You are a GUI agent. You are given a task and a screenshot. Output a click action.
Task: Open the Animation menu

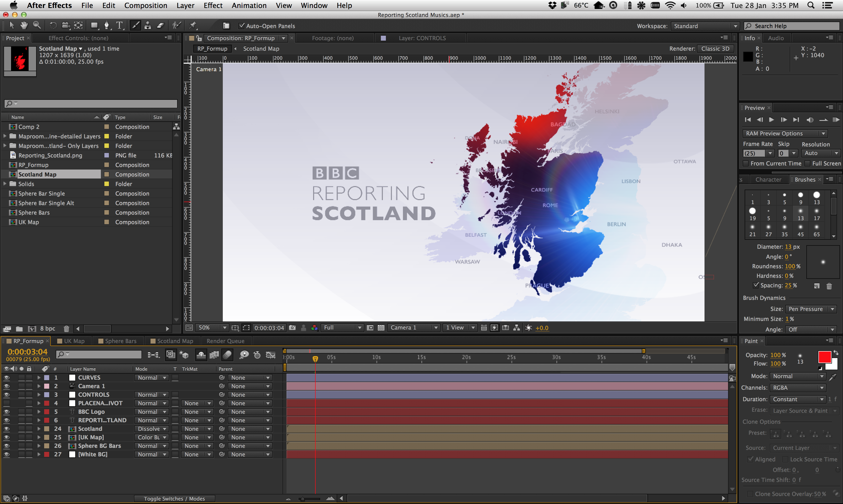249,6
